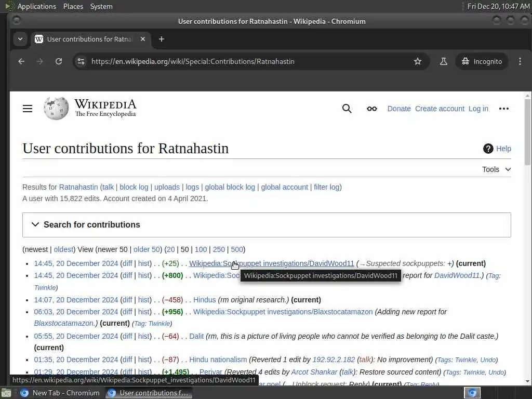The height and width of the screenshot is (399, 532).
Task: Open diff for the Hindus edit
Action: point(127,300)
